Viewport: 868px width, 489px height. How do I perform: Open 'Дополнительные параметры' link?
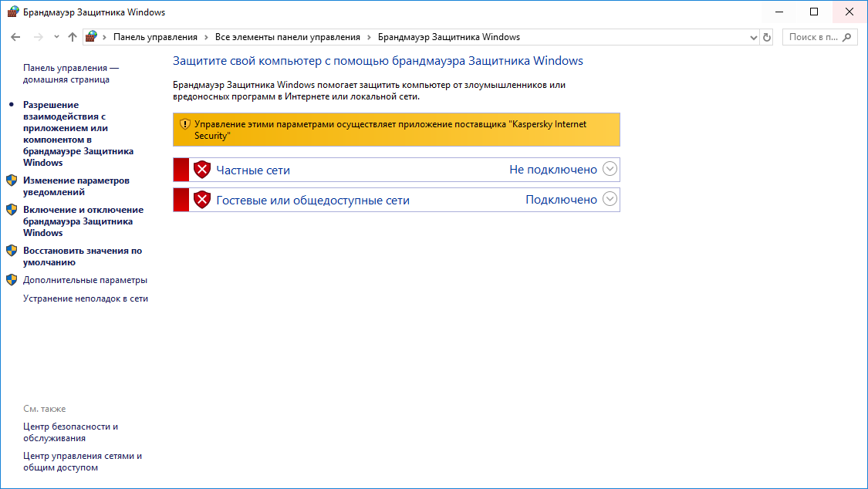coord(85,280)
